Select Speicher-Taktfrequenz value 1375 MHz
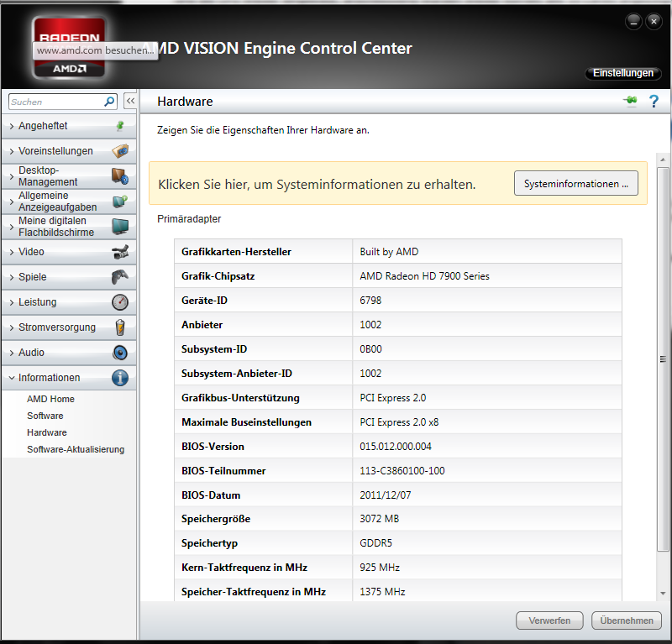Screen dimensions: 672x644 pos(382,592)
